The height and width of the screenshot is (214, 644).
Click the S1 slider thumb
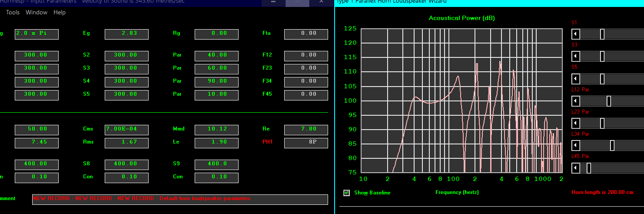[x=602, y=34]
